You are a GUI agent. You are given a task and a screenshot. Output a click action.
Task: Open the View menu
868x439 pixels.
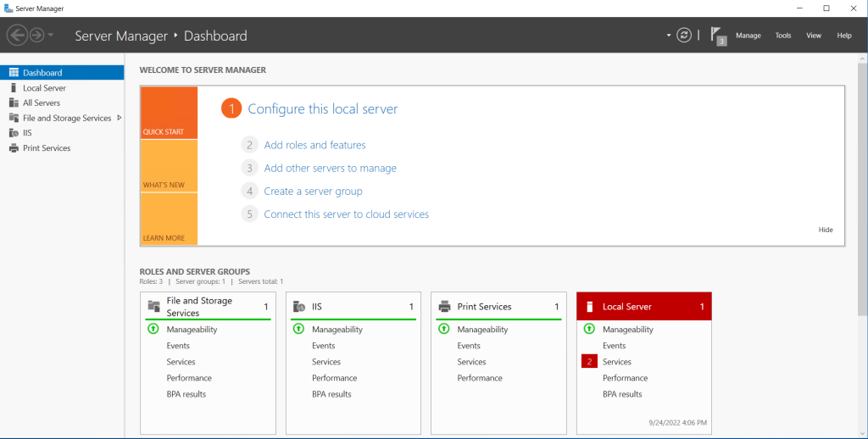814,36
